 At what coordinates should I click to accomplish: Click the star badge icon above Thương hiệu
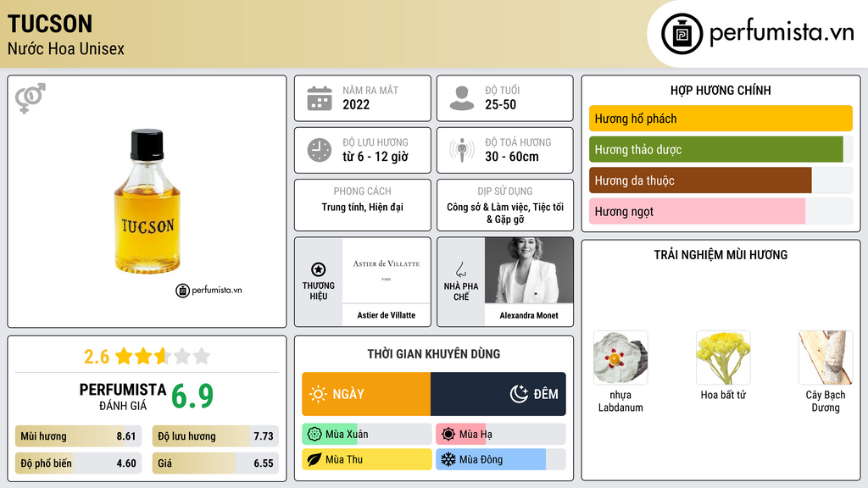319,269
